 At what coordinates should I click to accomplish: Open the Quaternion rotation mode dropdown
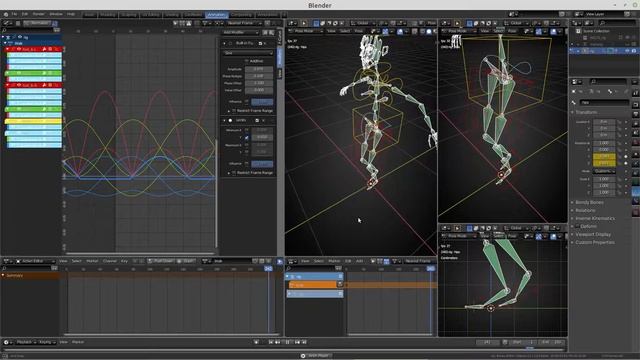(604, 171)
